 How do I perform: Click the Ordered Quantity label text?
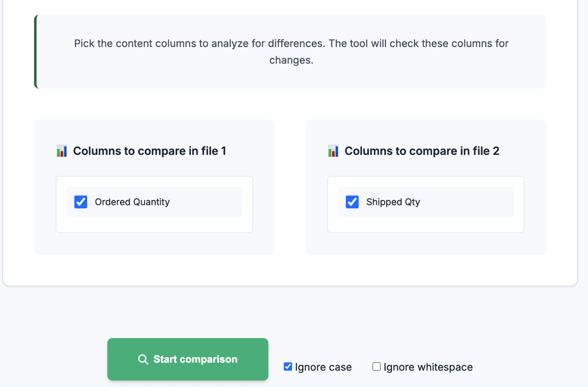tap(132, 202)
